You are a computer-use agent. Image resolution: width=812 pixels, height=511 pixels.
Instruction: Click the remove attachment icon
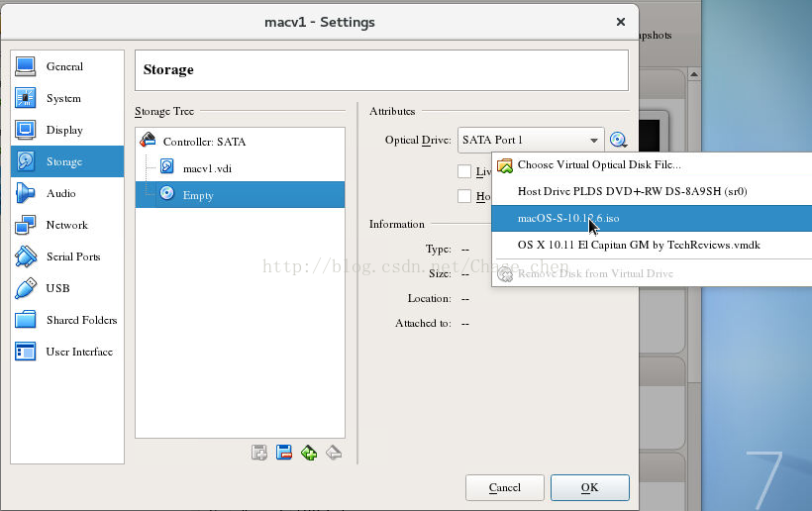click(x=334, y=453)
